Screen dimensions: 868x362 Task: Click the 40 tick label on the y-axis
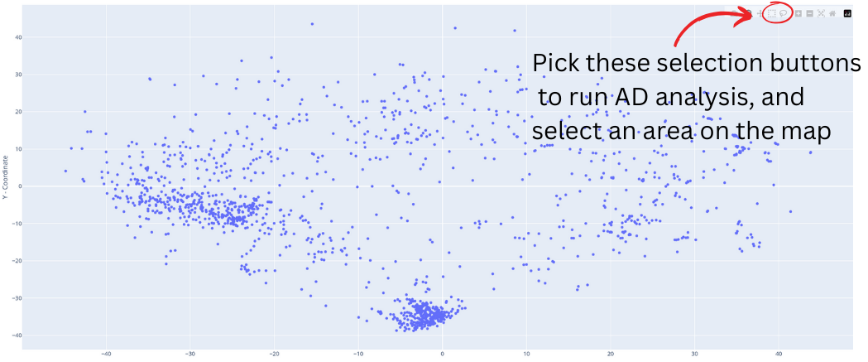(16, 37)
